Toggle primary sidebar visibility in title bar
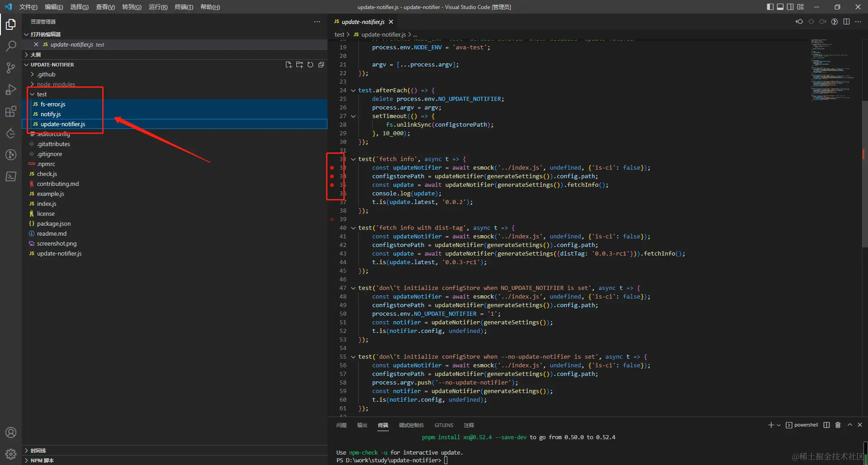 point(770,7)
